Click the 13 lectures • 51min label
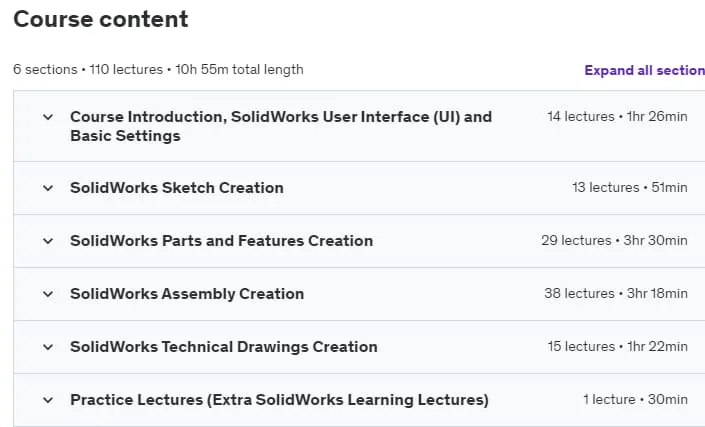 coord(630,187)
